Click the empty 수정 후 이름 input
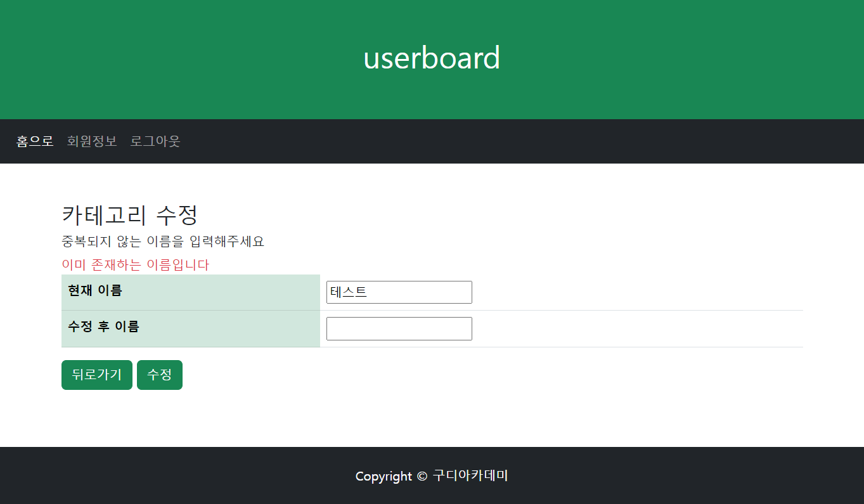Image resolution: width=864 pixels, height=504 pixels. (x=399, y=328)
